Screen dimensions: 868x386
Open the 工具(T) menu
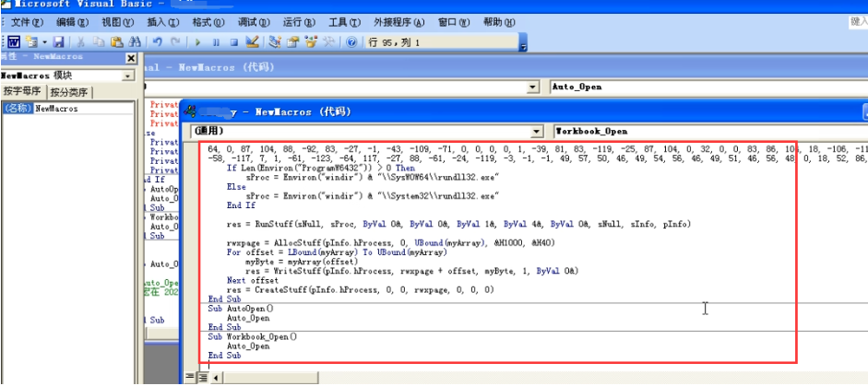pyautogui.click(x=344, y=22)
